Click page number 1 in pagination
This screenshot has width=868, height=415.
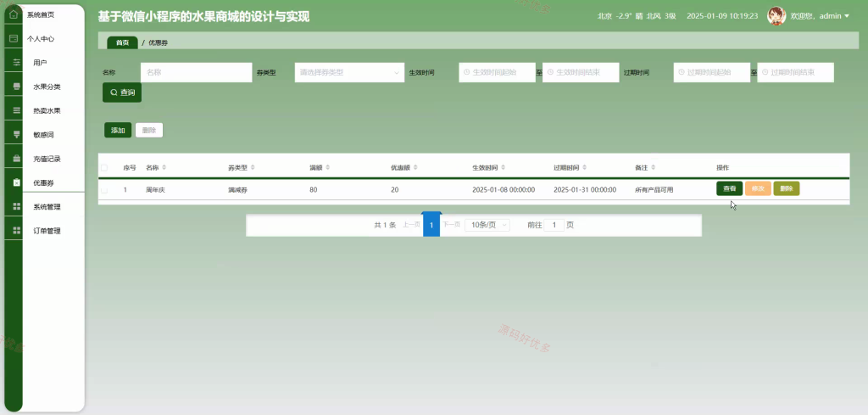tap(431, 225)
